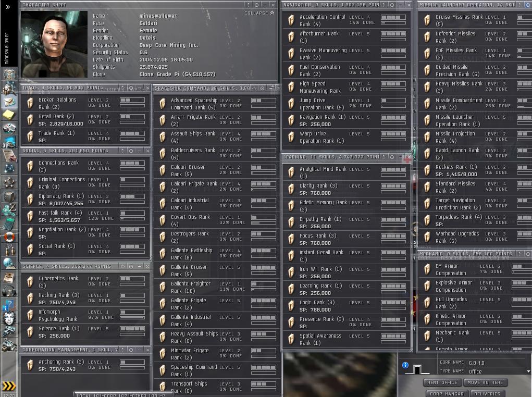Open the Character Sheet sidebar icon

(9, 74)
